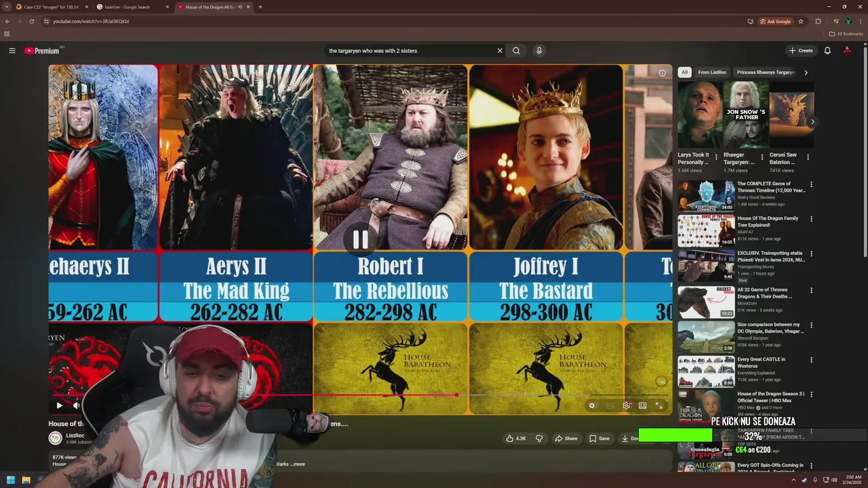This screenshot has height=488, width=868.
Task: Bookmark this page with star
Action: point(801,21)
